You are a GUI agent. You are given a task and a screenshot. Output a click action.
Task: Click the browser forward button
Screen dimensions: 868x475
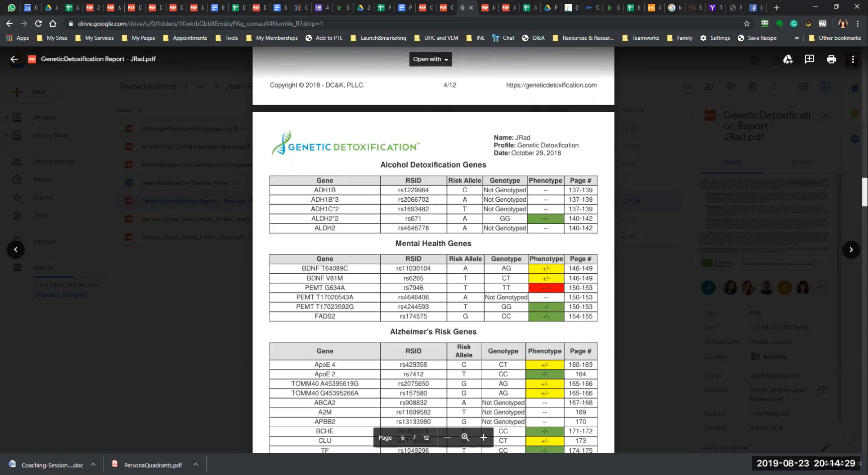[x=24, y=24]
